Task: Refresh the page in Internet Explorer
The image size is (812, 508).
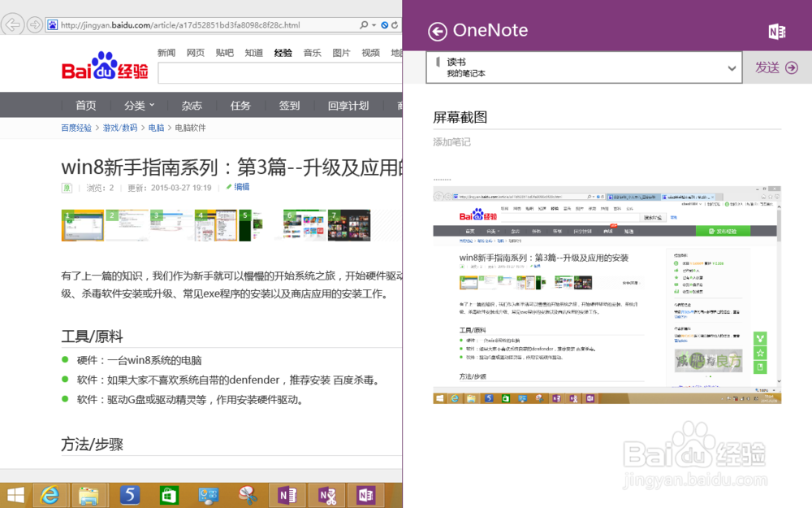Action: point(395,25)
